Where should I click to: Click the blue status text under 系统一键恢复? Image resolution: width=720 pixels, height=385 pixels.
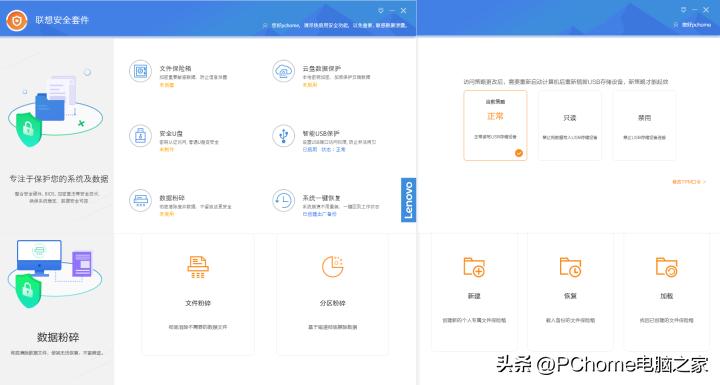pos(319,214)
